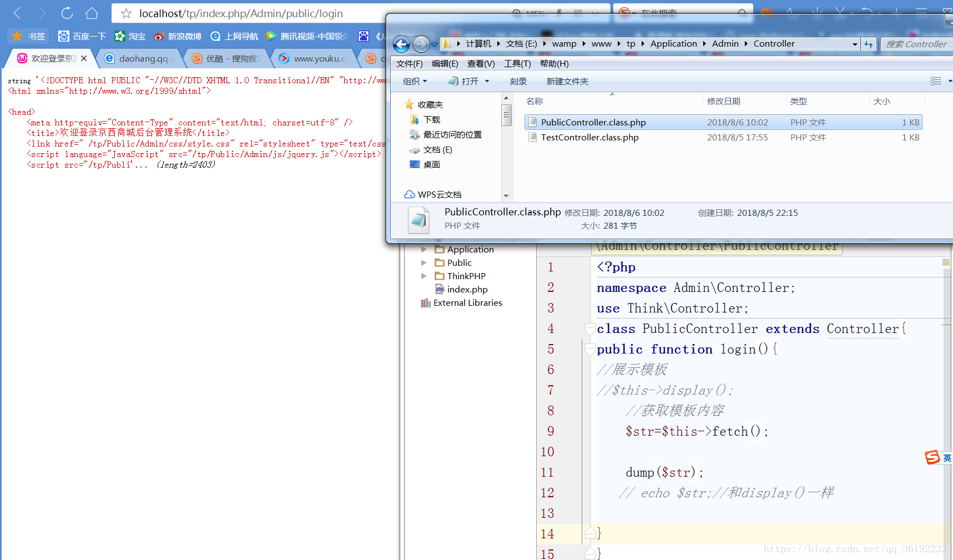The width and height of the screenshot is (953, 560).
Task: Open the 百度一下 bookmark
Action: [x=82, y=36]
